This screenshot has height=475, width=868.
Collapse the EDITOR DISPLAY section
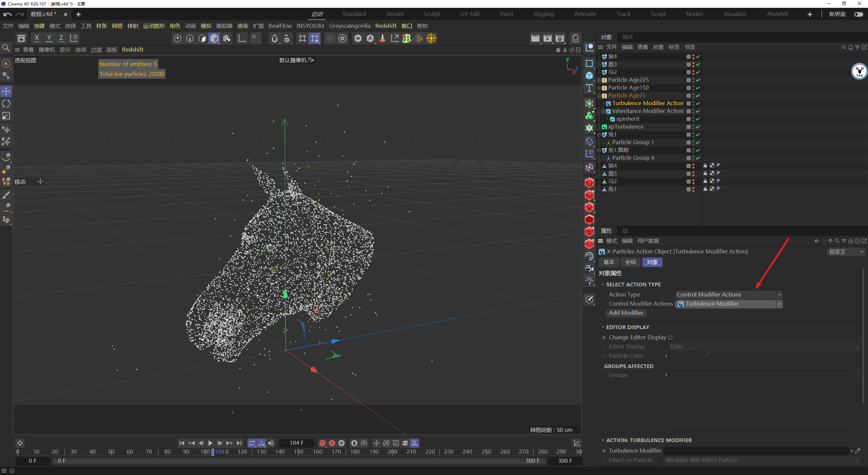603,327
